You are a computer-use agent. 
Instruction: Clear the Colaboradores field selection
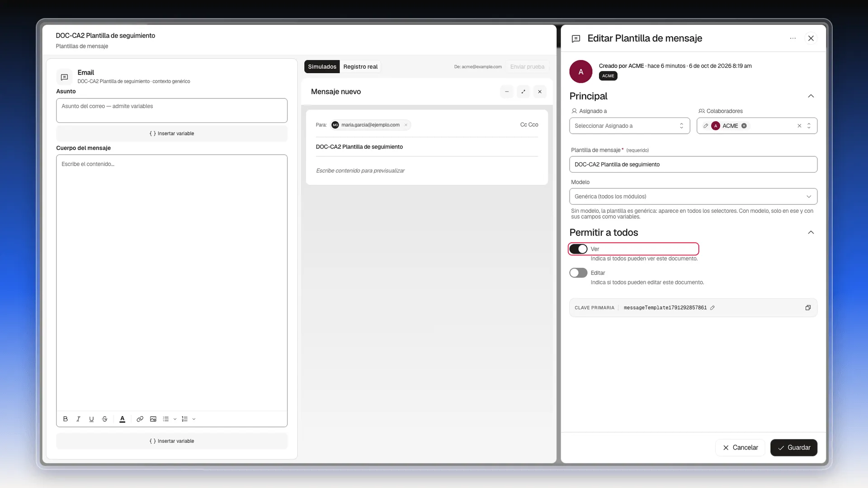coord(799,126)
